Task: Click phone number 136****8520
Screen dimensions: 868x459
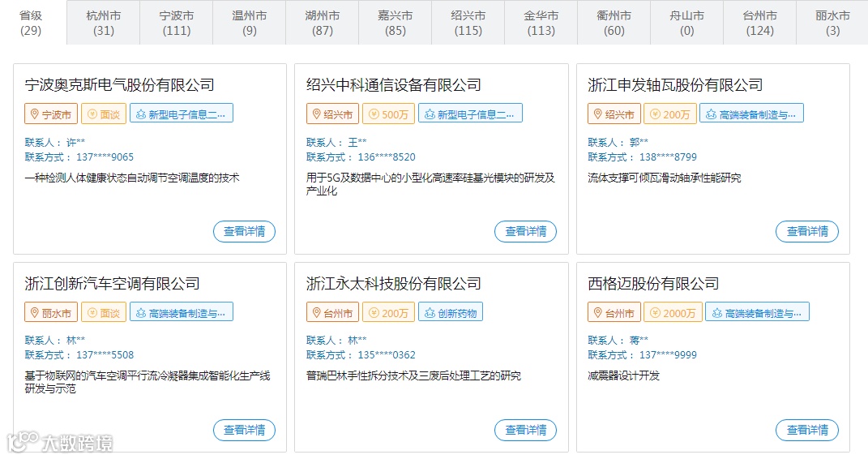Action: pyautogui.click(x=387, y=157)
